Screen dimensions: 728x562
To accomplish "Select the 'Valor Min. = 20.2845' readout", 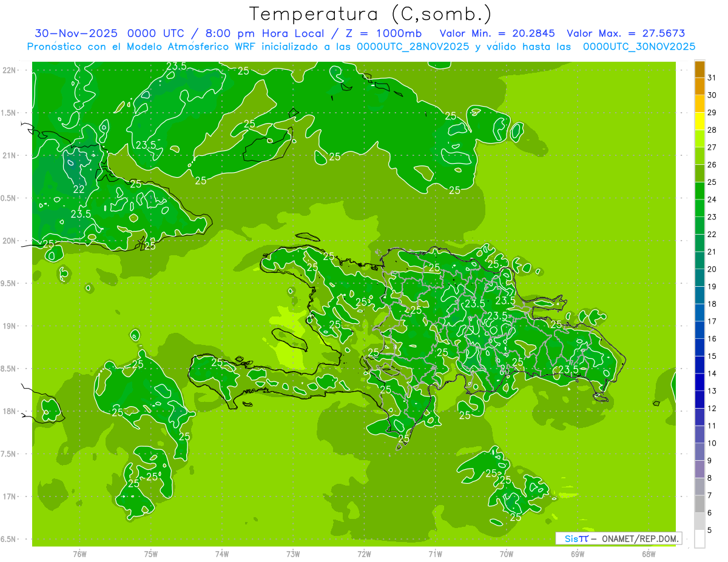I will click(497, 33).
